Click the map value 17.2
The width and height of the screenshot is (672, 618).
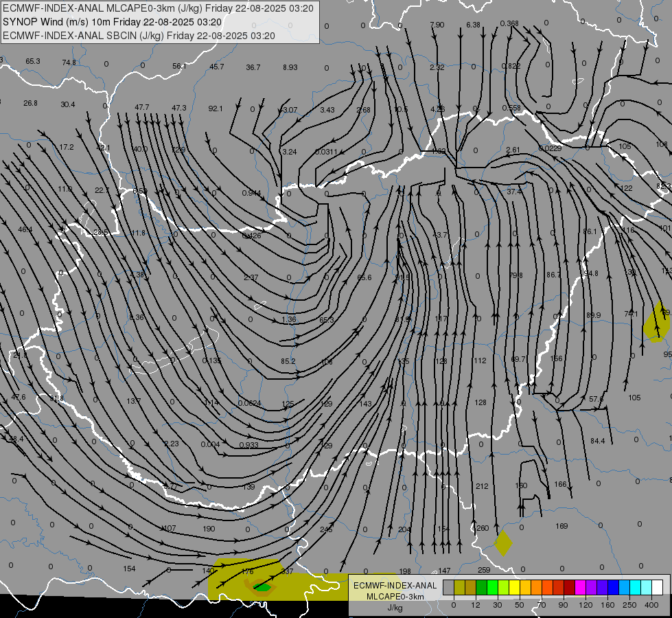click(x=67, y=147)
